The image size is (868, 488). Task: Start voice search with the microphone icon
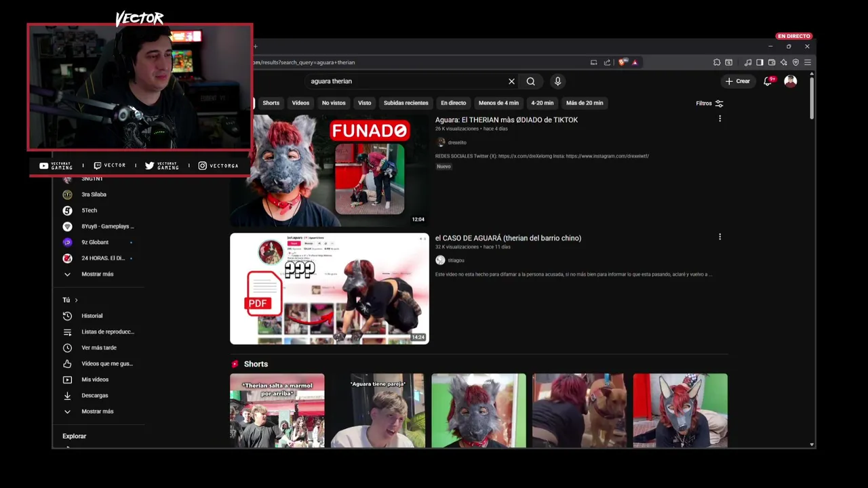click(557, 81)
